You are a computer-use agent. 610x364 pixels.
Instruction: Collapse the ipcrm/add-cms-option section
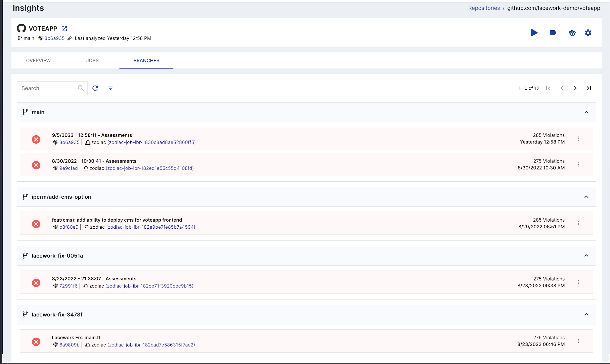[x=586, y=197]
